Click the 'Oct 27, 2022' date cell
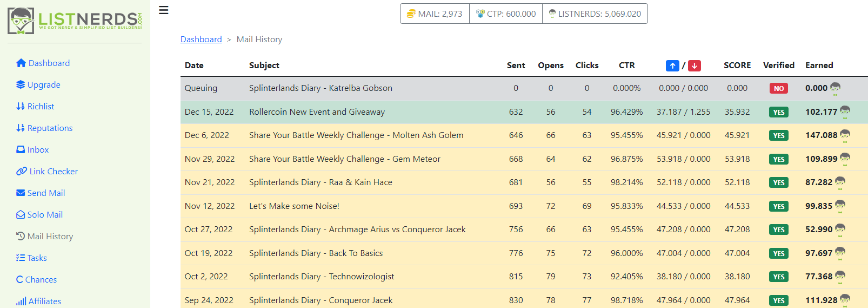 pyautogui.click(x=209, y=230)
